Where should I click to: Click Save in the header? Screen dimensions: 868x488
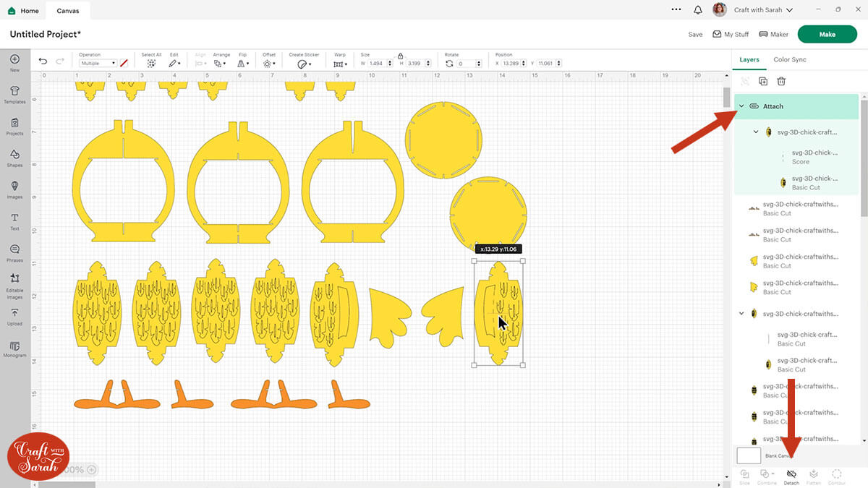pos(694,34)
